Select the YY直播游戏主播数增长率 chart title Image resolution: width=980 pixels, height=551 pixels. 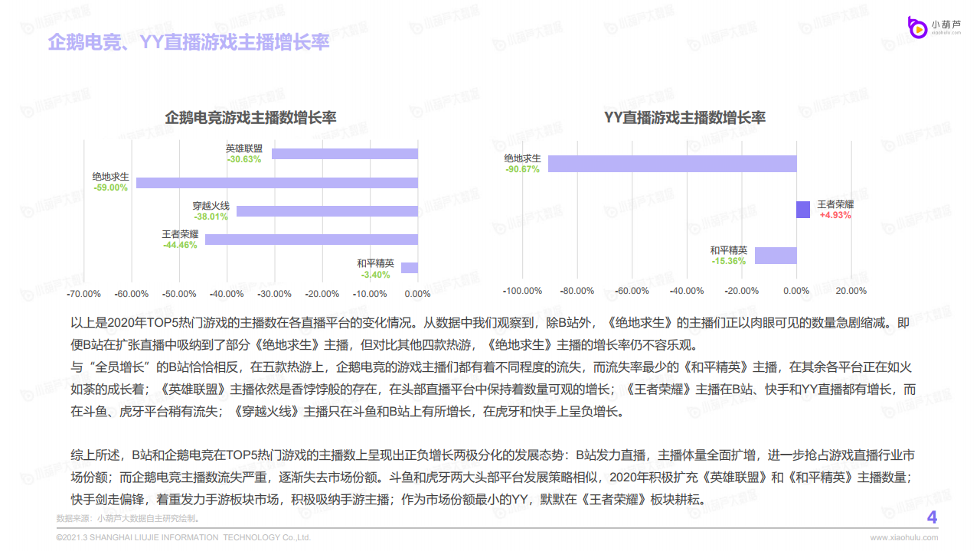point(684,118)
